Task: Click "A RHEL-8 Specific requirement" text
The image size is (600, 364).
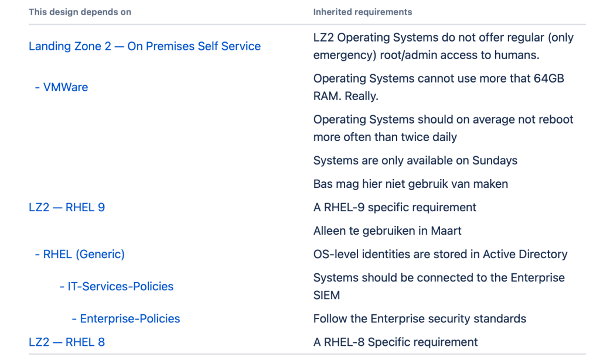Action: 396,342
